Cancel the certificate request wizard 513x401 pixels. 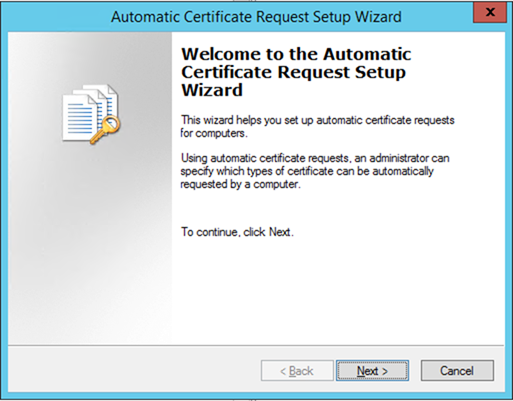(457, 370)
